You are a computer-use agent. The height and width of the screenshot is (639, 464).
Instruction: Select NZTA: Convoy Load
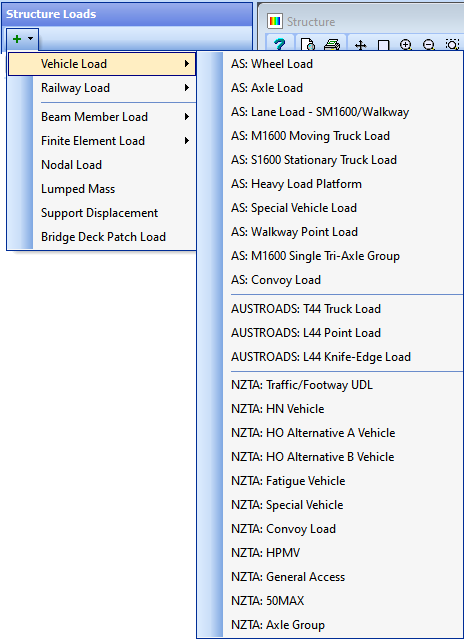click(x=330, y=529)
